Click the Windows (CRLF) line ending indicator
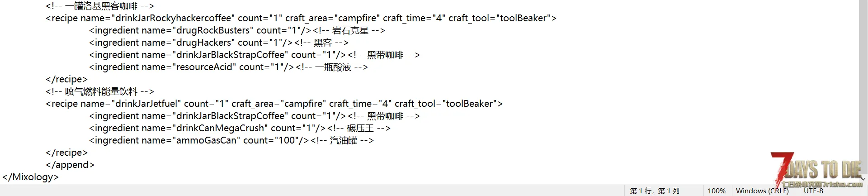868x196 pixels. pyautogui.click(x=762, y=191)
